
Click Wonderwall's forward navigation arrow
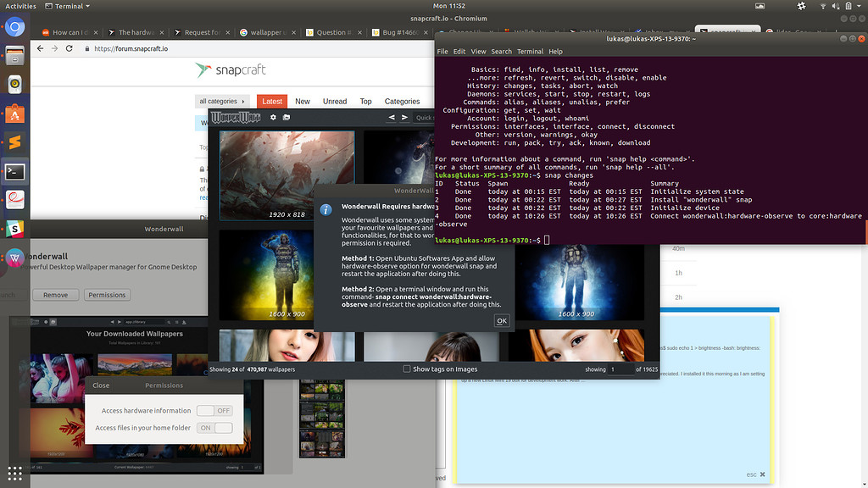click(x=404, y=119)
